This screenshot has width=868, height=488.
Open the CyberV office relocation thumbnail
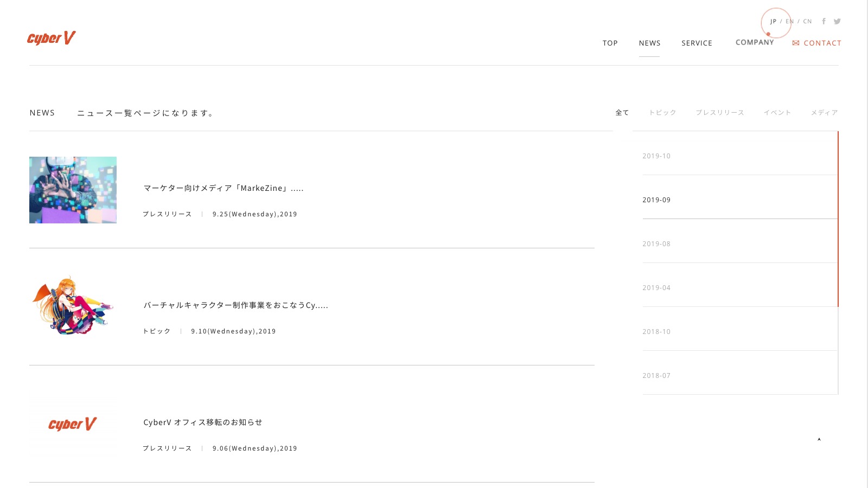(x=73, y=424)
